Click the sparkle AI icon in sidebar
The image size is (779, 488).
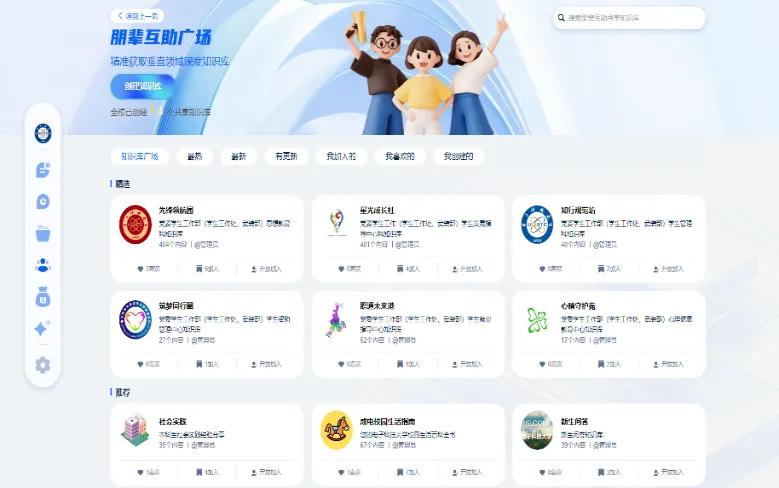43,329
